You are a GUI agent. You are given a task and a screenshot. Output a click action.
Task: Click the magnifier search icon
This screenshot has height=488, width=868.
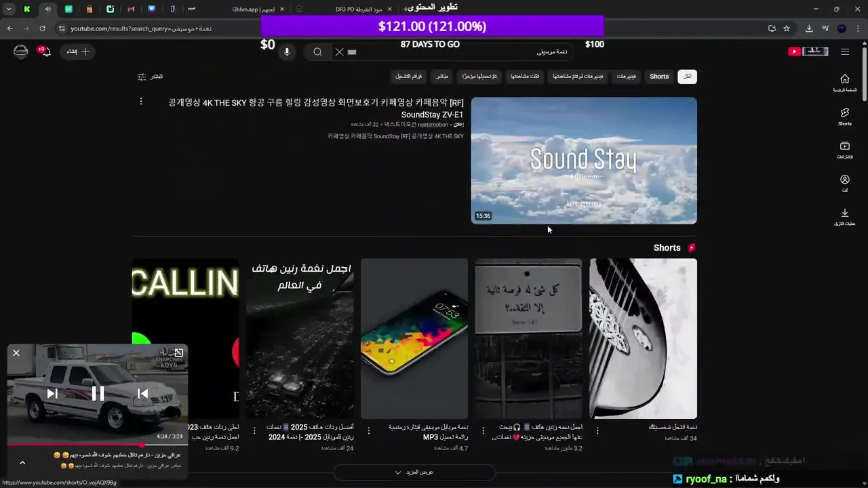317,52
